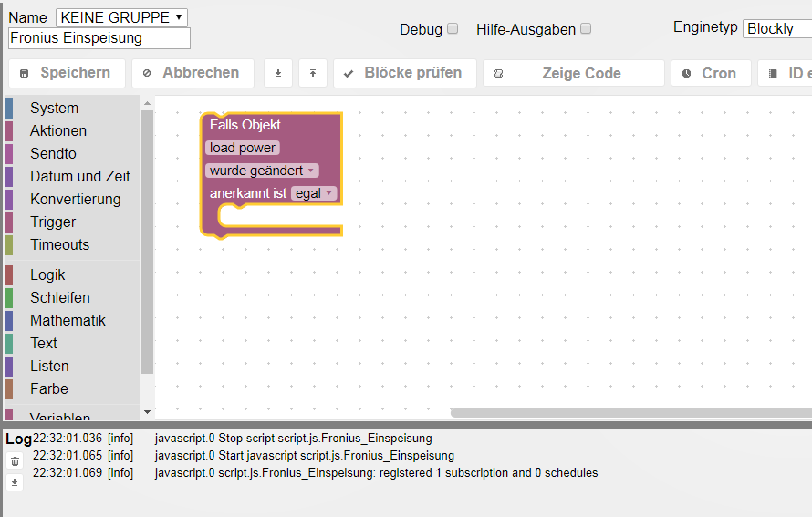This screenshot has width=812, height=517.
Task: Click the export blocks upload-arrow icon
Action: [313, 73]
